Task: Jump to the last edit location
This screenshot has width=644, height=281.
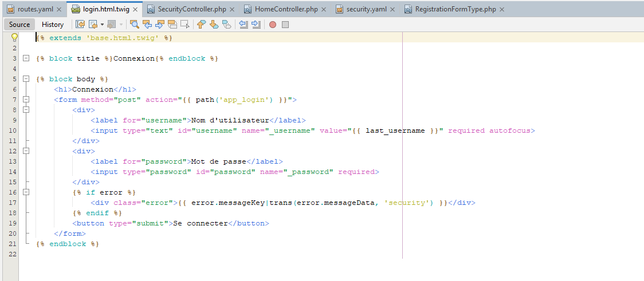Action: point(80,25)
